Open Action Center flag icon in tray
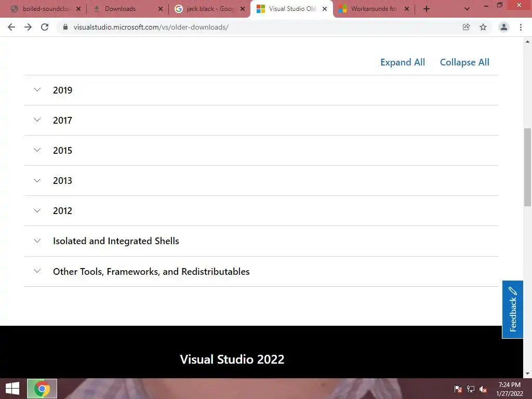The height and width of the screenshot is (399, 532). (x=458, y=389)
